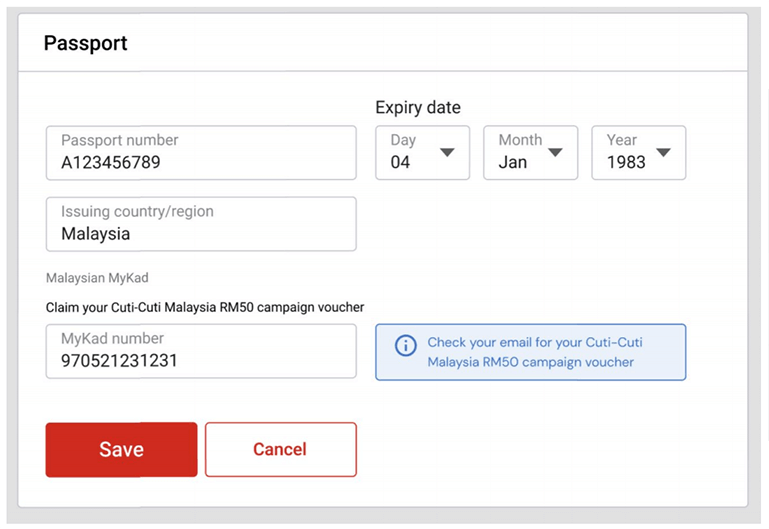The image size is (769, 529).
Task: Click the Malaysian MyKad label
Action: (x=97, y=278)
